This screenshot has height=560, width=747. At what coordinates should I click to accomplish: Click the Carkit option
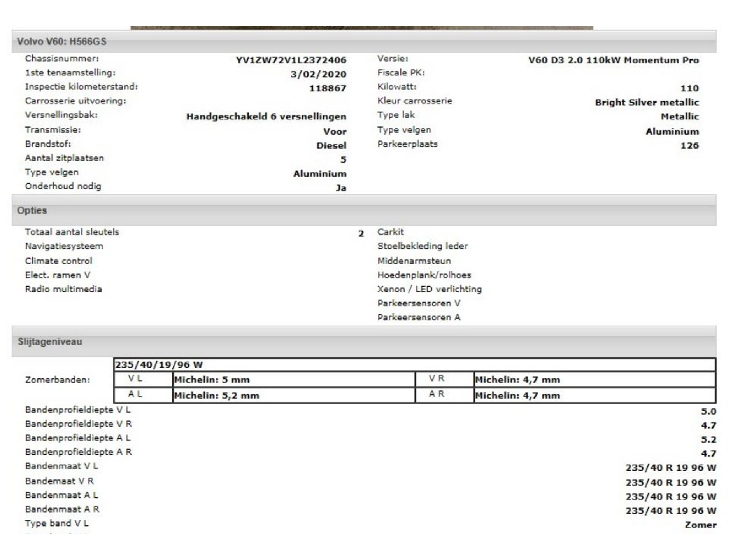(391, 232)
